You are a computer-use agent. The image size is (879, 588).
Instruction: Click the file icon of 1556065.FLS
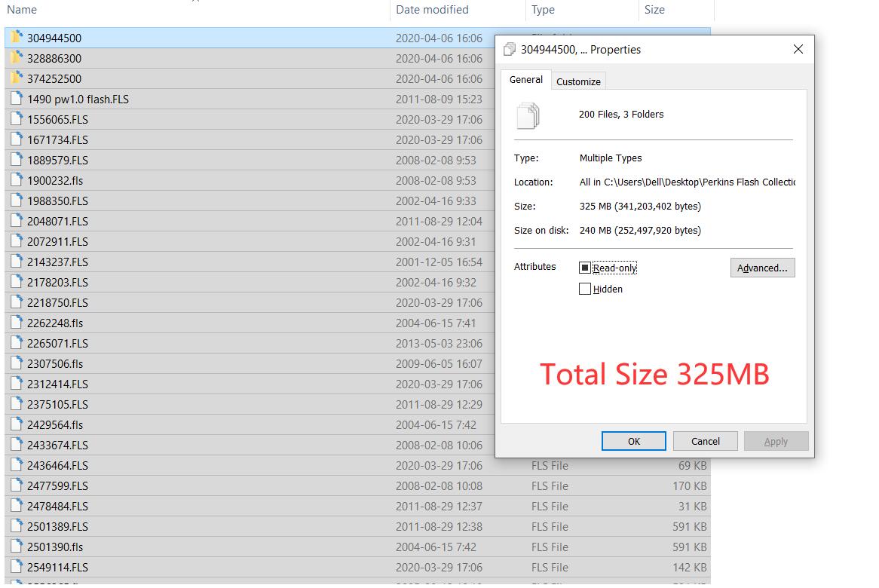17,119
